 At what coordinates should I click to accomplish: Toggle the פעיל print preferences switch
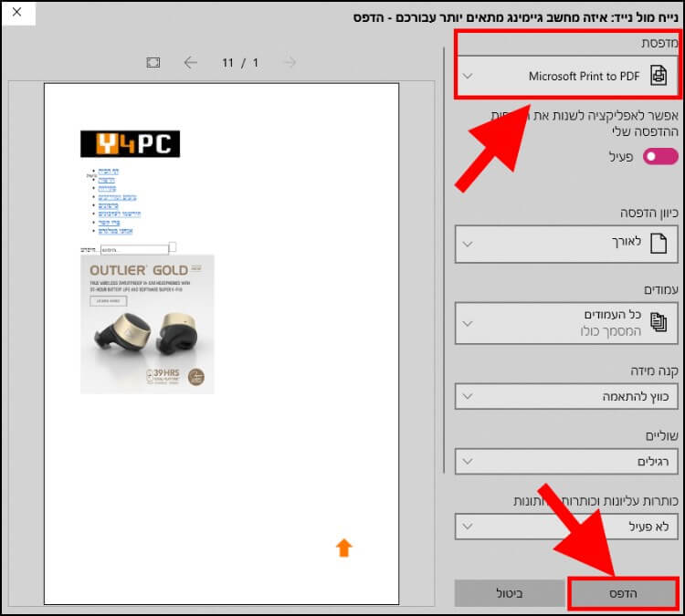[x=660, y=156]
